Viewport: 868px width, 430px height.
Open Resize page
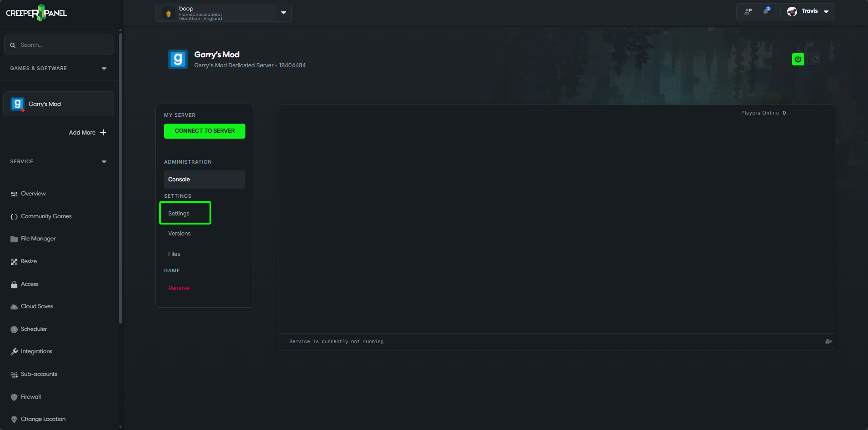pyautogui.click(x=29, y=261)
